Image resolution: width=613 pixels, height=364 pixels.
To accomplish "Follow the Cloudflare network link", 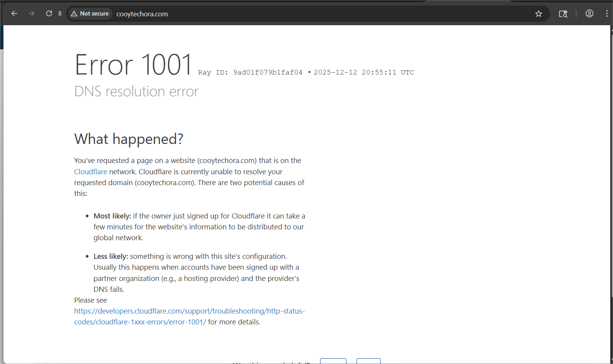I will 90,172.
